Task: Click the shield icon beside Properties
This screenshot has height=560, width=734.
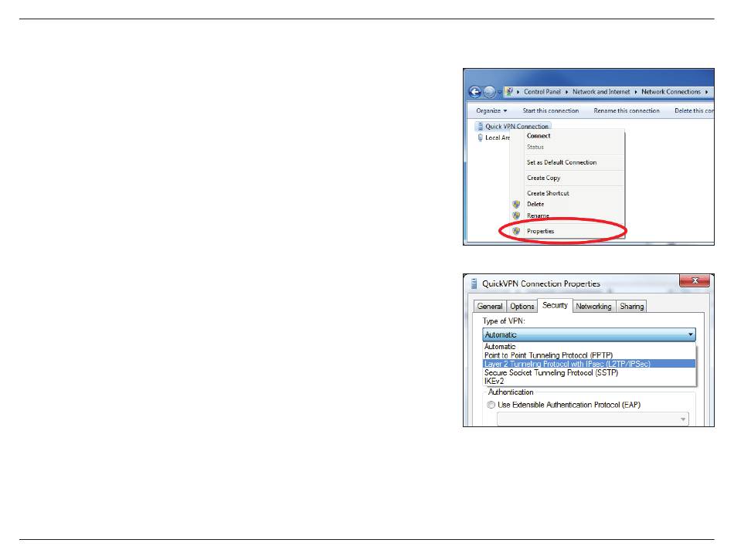Action: coord(516,231)
